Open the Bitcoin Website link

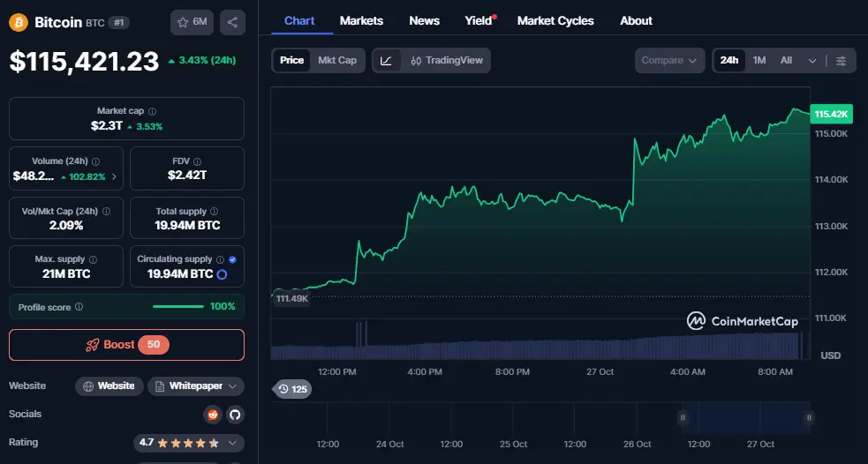click(109, 385)
